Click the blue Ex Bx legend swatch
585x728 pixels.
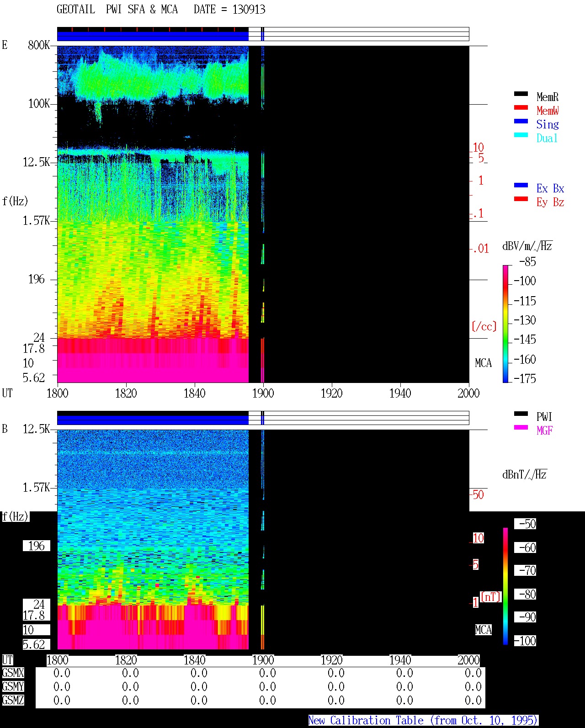521,185
